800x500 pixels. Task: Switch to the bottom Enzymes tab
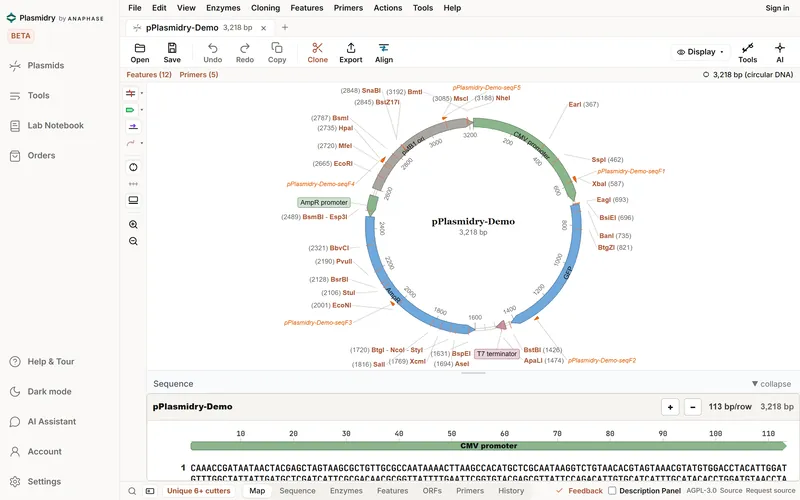point(346,491)
